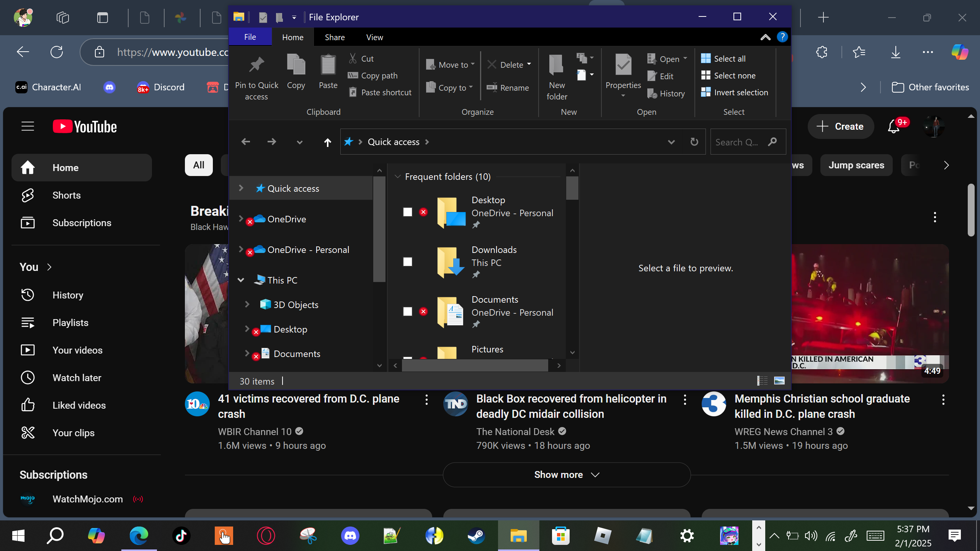This screenshot has width=980, height=551.
Task: Tick the checkbox next to Desktop folder
Action: pyautogui.click(x=408, y=212)
